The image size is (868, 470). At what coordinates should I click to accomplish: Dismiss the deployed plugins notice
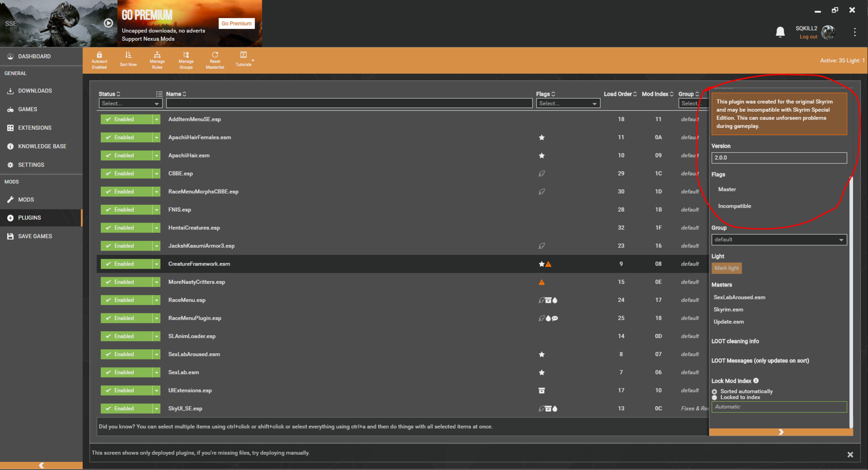tap(850, 455)
